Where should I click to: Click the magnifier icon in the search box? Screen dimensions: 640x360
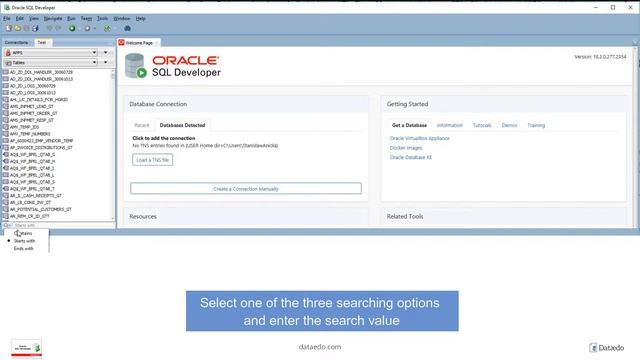(7, 225)
